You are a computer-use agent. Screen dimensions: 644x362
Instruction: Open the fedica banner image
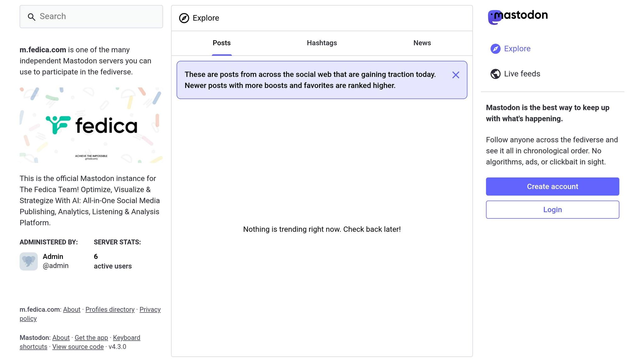[91, 125]
